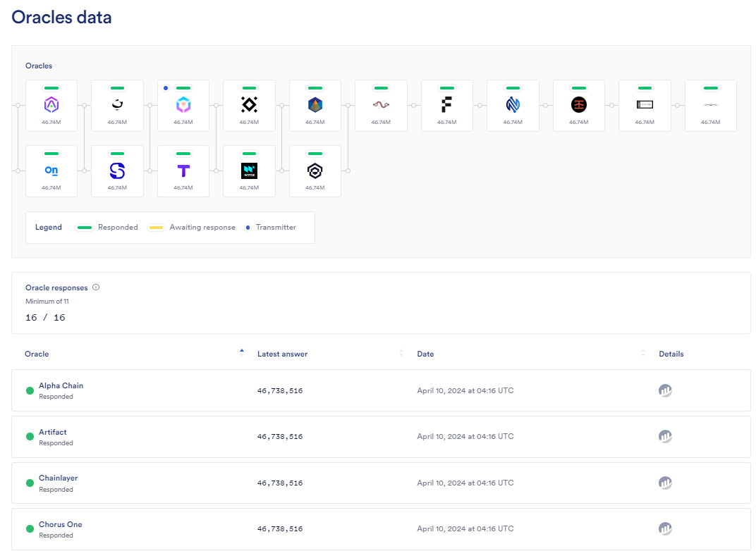This screenshot has height=551, width=756.
Task: Open details chart icon for Artifact
Action: [665, 436]
